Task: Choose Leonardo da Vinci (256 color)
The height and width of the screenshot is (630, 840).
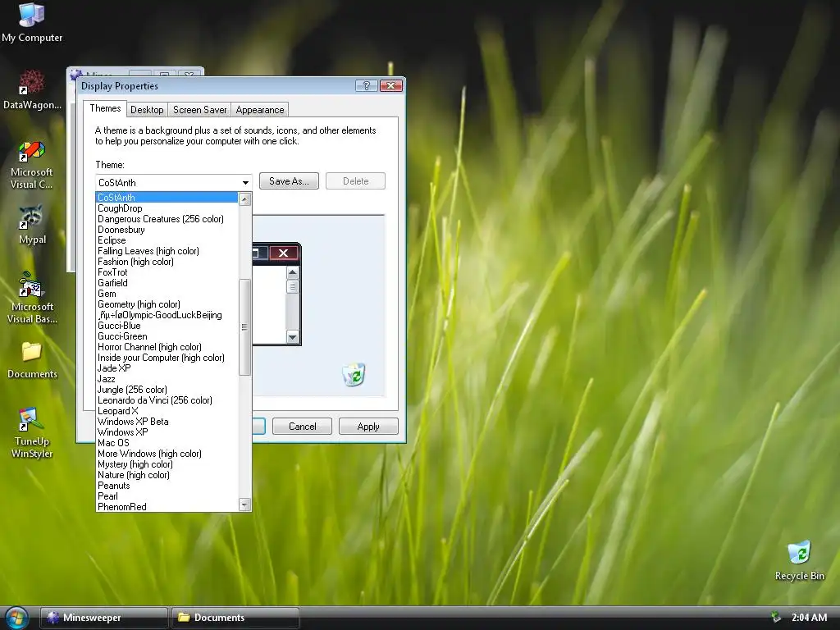Action: click(167, 400)
